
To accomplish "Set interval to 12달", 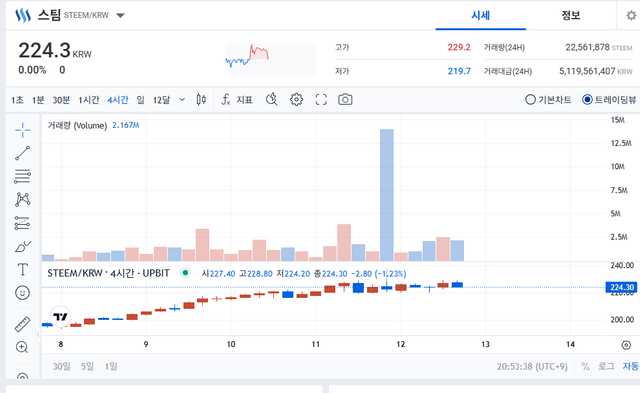I will 161,100.
